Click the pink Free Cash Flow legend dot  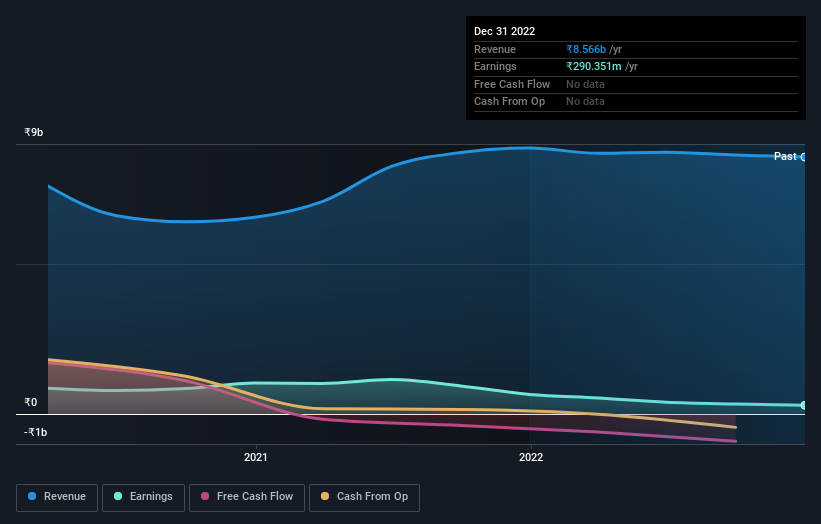click(x=205, y=496)
